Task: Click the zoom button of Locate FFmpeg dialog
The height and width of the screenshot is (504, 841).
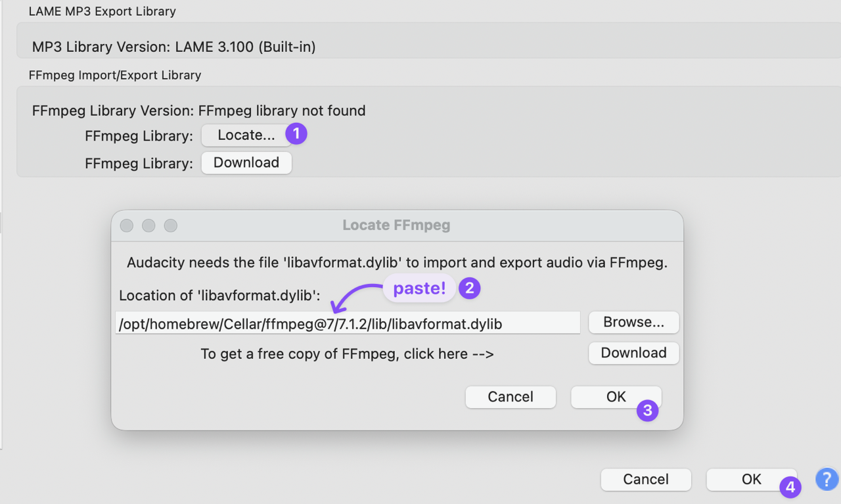Action: 170,225
